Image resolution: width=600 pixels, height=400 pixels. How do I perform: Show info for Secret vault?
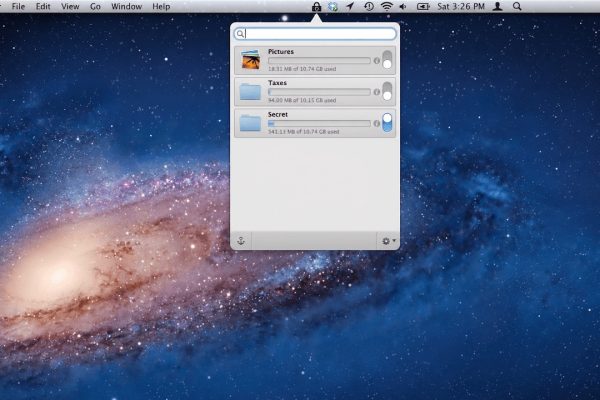[377, 123]
